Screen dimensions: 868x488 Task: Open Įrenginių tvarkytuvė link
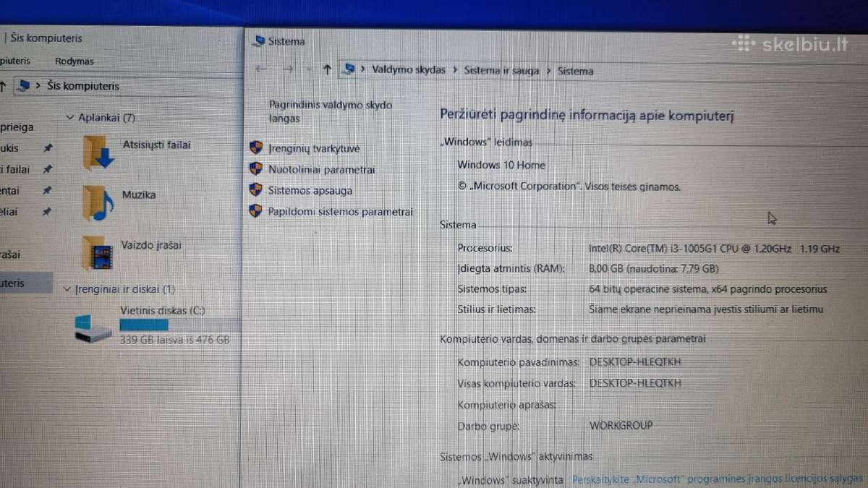pos(314,148)
